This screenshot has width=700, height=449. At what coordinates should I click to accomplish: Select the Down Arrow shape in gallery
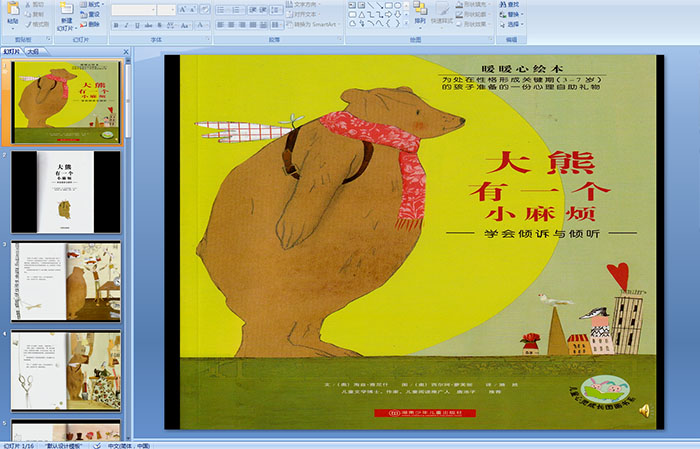397,14
